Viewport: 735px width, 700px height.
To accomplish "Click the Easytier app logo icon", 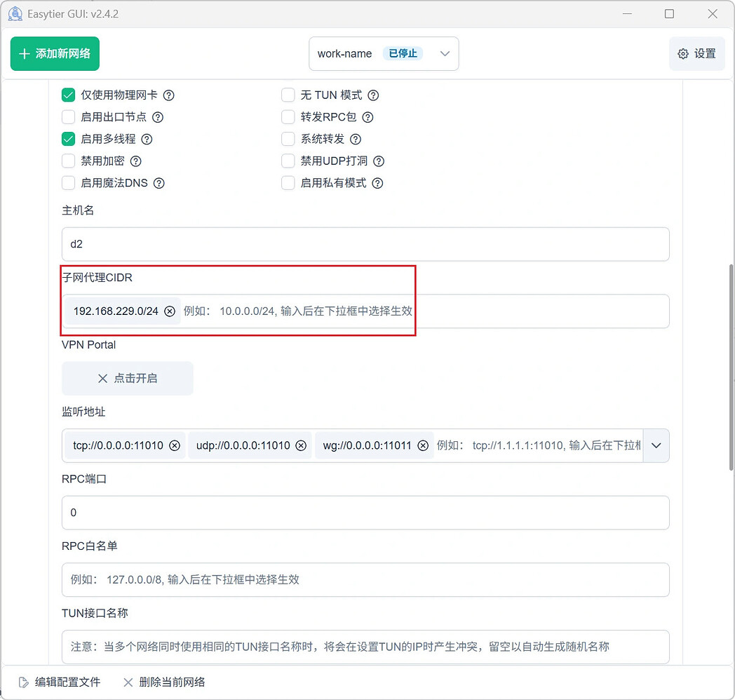I will [15, 14].
